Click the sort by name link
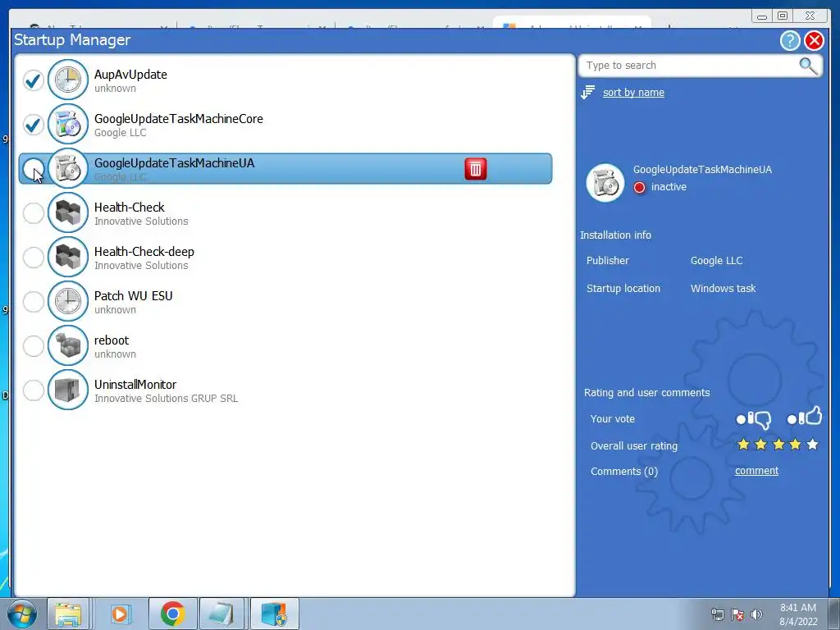840x630 pixels. [x=633, y=93]
